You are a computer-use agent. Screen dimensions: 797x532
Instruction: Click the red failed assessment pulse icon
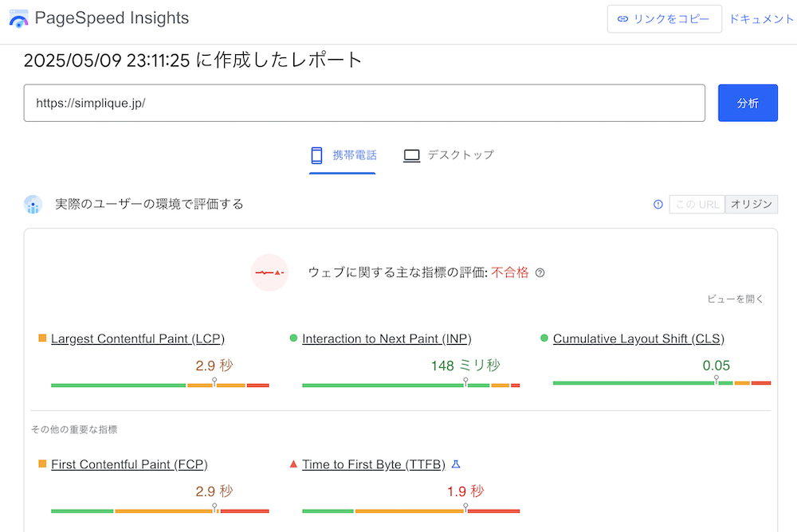coord(269,273)
